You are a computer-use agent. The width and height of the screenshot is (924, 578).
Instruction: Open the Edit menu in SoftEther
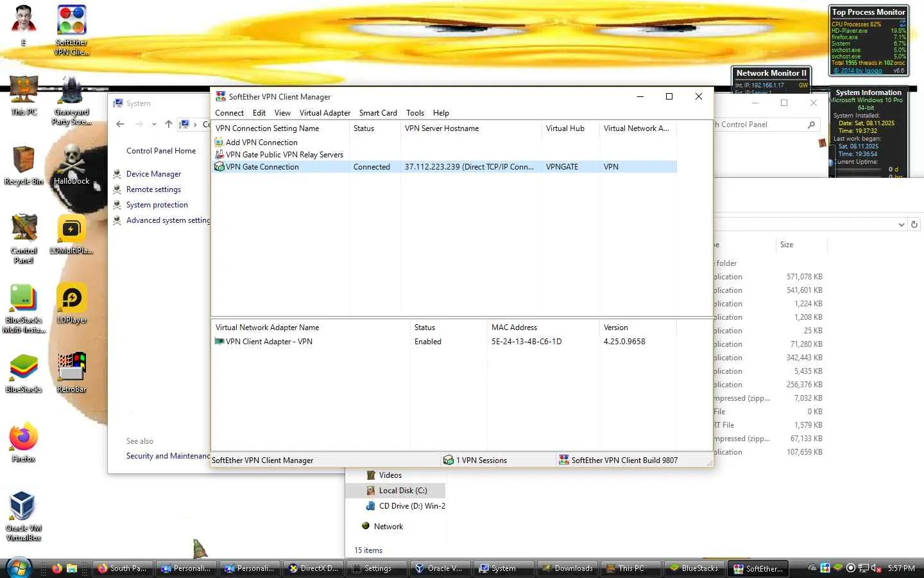259,113
